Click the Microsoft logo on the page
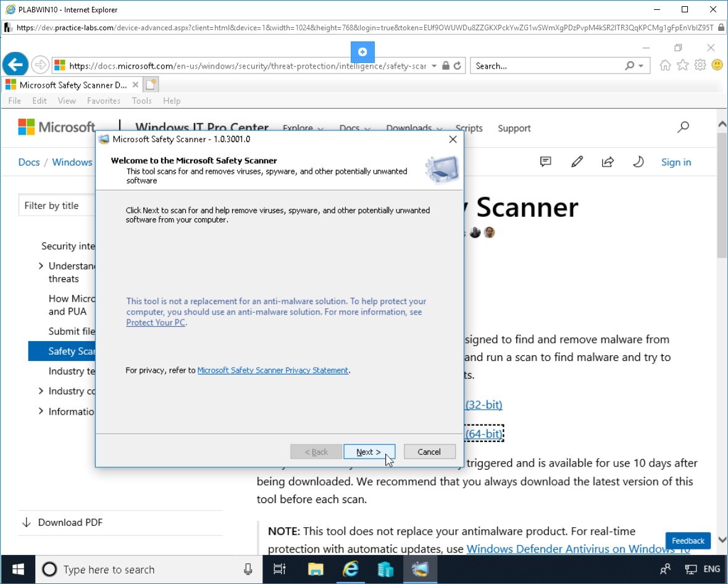This screenshot has width=728, height=584. 57,127
